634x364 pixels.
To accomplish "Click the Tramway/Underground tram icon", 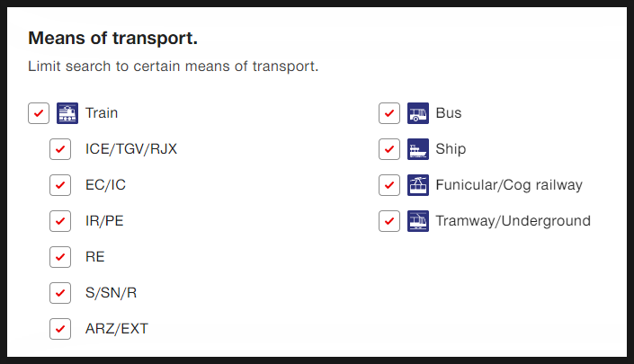I will coord(417,221).
